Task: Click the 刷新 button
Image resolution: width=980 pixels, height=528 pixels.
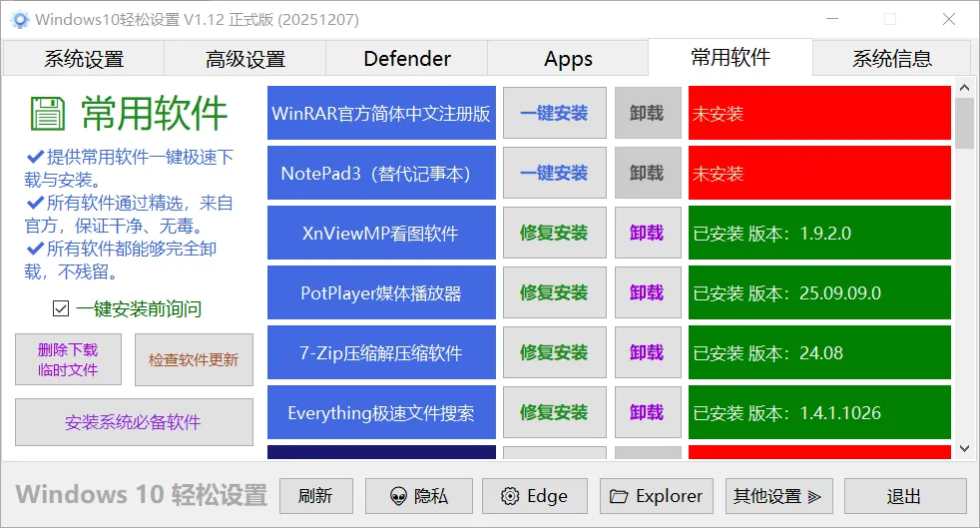Action: (315, 497)
